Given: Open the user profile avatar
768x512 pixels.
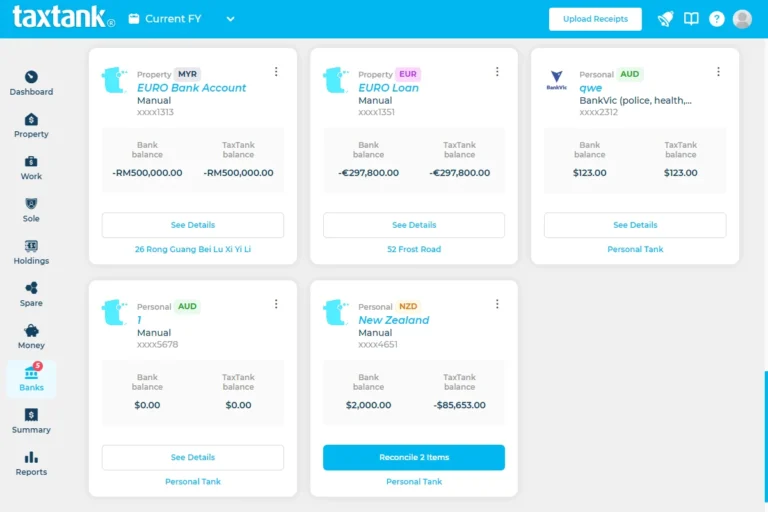Looking at the screenshot, I should pyautogui.click(x=742, y=19).
